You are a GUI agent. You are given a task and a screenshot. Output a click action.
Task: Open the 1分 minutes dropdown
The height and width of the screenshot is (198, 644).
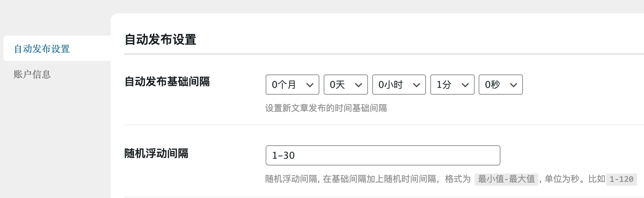(x=452, y=85)
